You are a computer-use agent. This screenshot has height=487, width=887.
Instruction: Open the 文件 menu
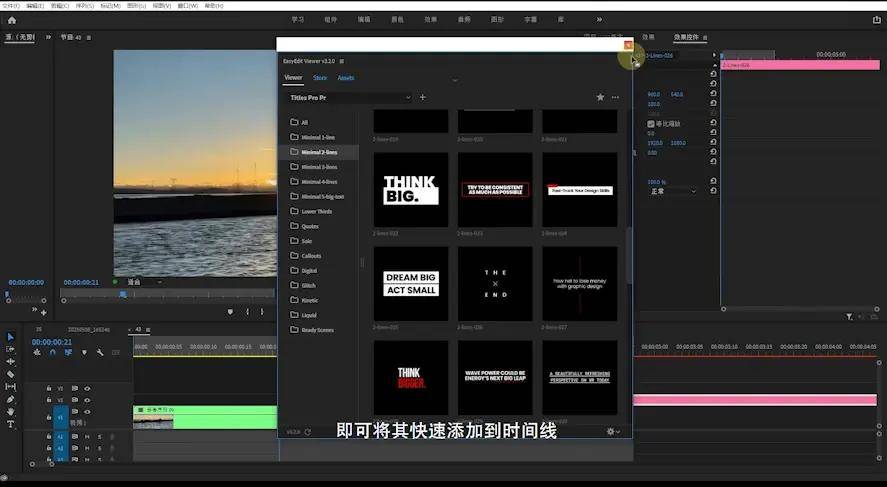coord(11,5)
